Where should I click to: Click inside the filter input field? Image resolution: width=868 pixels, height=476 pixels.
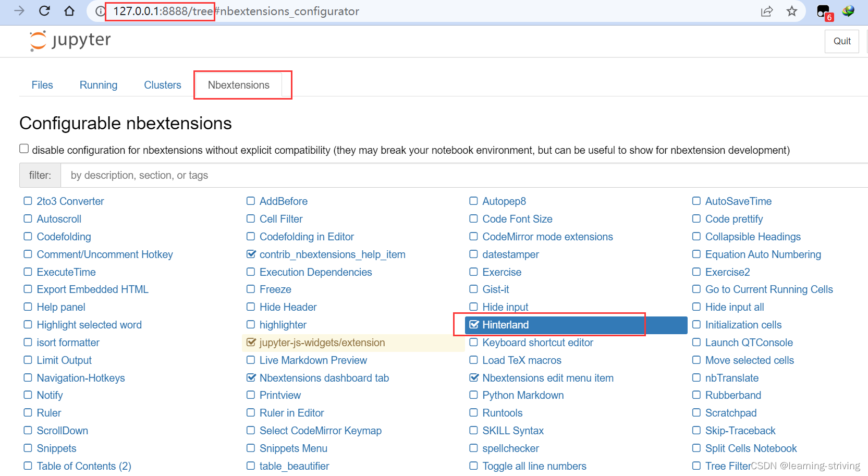point(209,175)
